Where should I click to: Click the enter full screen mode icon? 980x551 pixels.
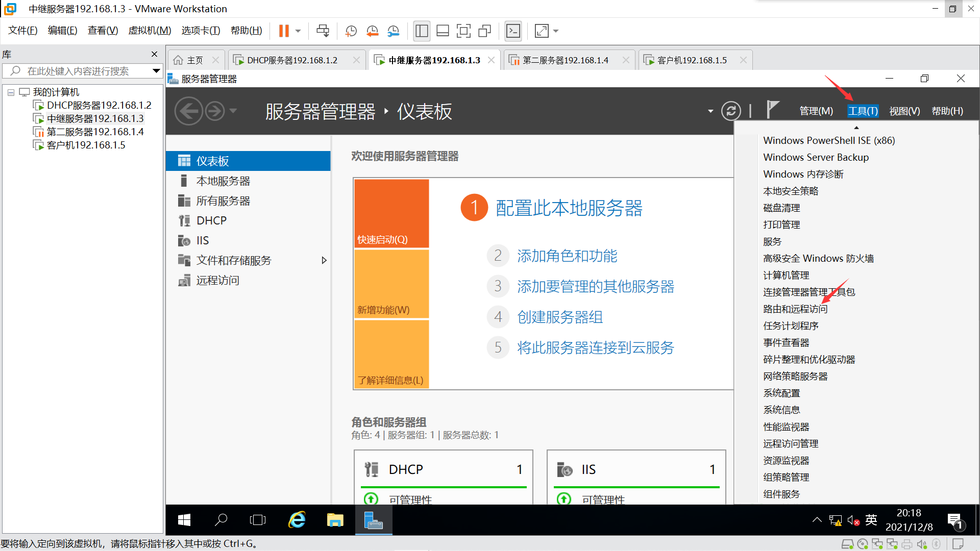463,31
